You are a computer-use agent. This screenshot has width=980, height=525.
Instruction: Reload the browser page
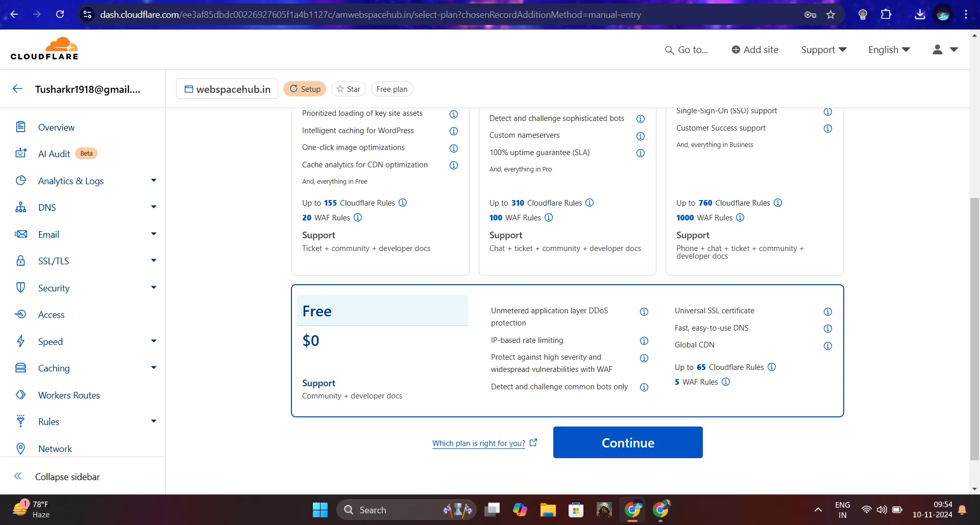click(60, 14)
